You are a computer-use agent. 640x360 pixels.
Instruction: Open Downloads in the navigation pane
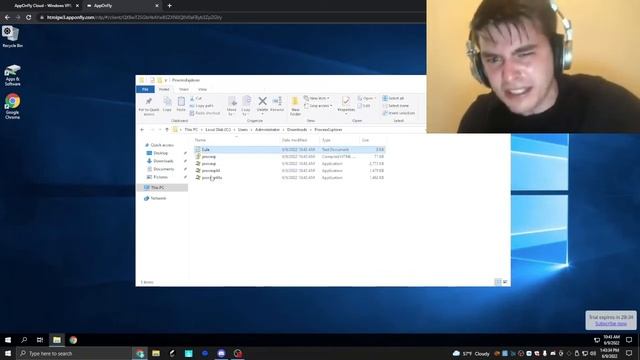pos(160,161)
